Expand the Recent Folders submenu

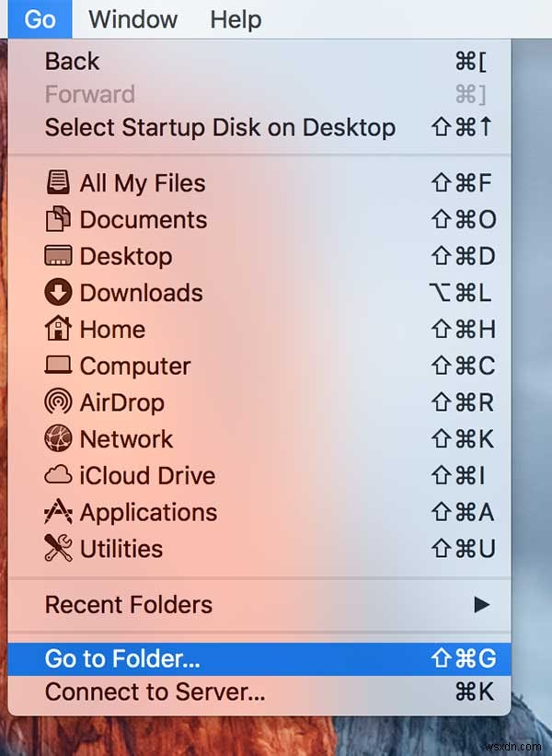(x=127, y=605)
